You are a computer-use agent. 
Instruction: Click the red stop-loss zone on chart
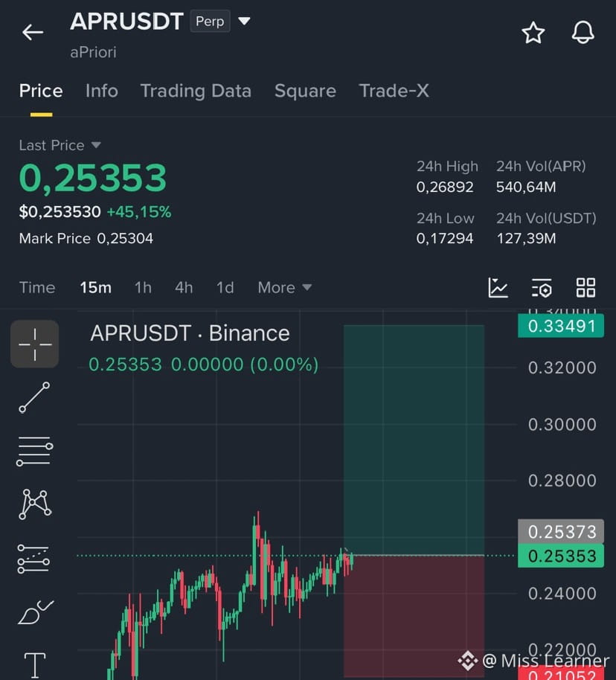[414, 616]
